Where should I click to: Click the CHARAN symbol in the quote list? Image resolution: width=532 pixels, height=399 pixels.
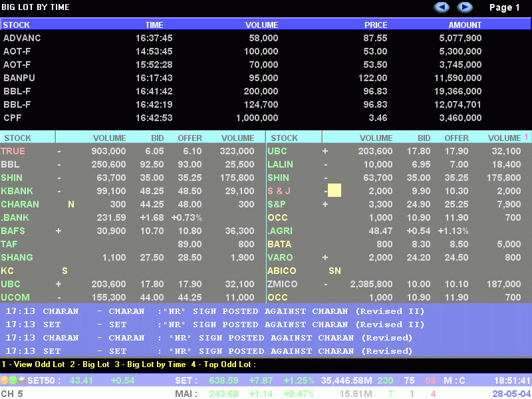[x=20, y=204]
